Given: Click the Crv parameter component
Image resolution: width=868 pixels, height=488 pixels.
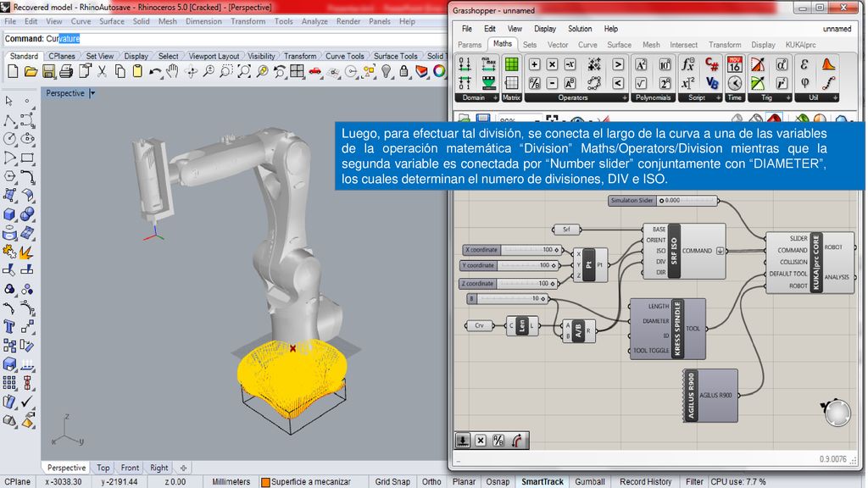Looking at the screenshot, I should click(479, 325).
